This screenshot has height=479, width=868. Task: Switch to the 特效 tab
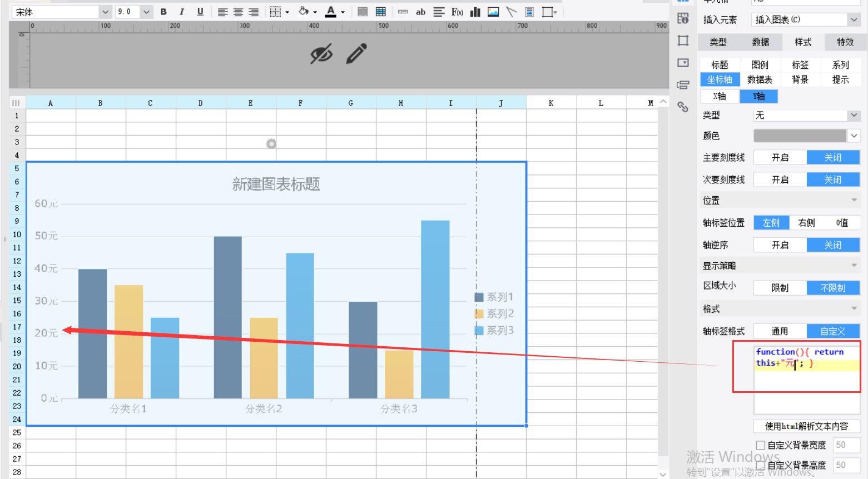tap(845, 42)
